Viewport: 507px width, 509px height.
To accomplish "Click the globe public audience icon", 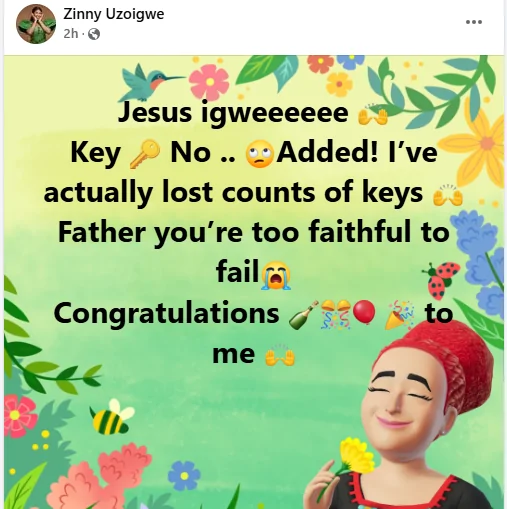I will coord(94,34).
